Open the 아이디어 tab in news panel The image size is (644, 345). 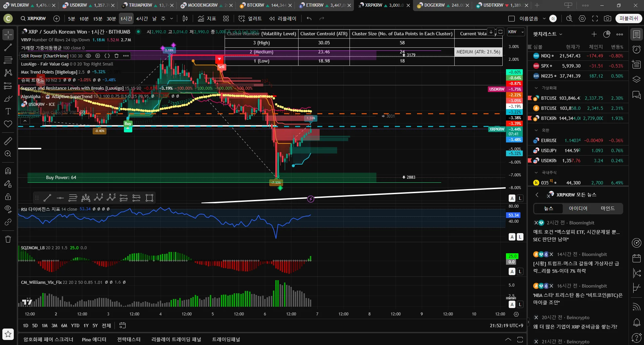coord(578,209)
